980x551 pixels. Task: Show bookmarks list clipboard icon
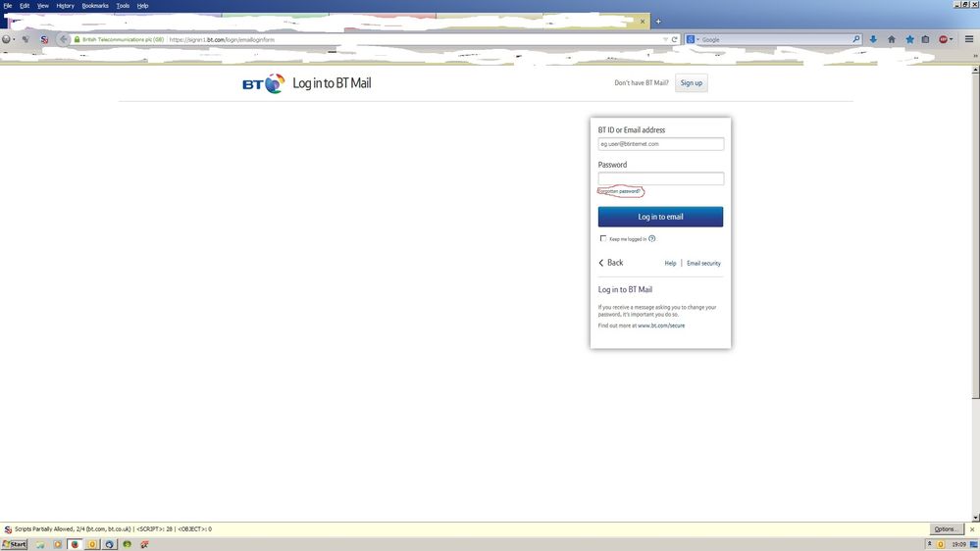(926, 39)
